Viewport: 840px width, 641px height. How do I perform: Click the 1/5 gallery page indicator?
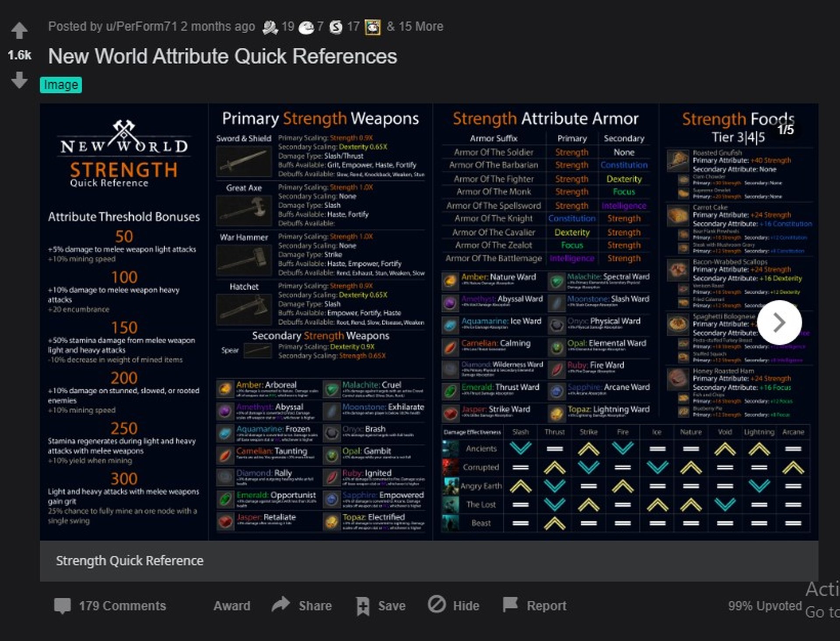[785, 130]
